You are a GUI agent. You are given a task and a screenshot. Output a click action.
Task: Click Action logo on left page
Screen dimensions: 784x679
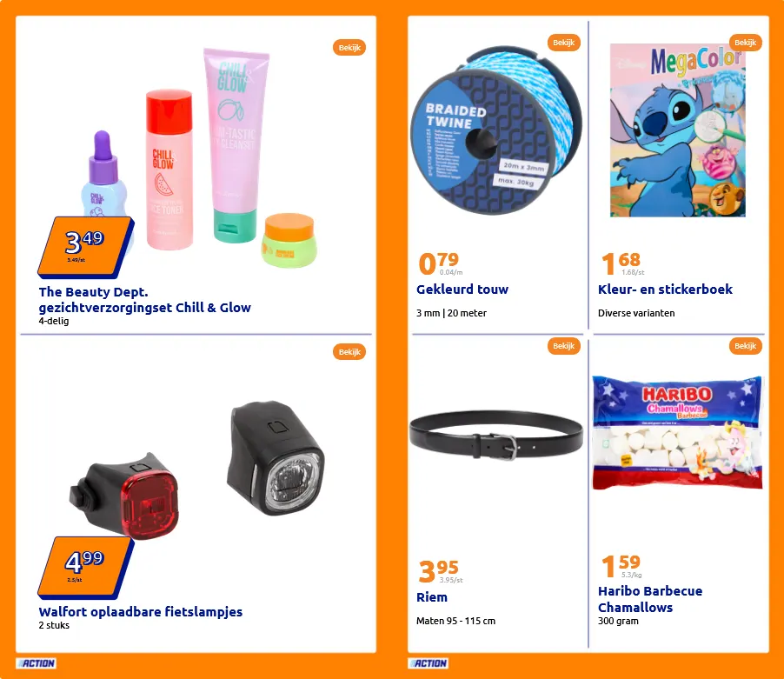pyautogui.click(x=36, y=663)
